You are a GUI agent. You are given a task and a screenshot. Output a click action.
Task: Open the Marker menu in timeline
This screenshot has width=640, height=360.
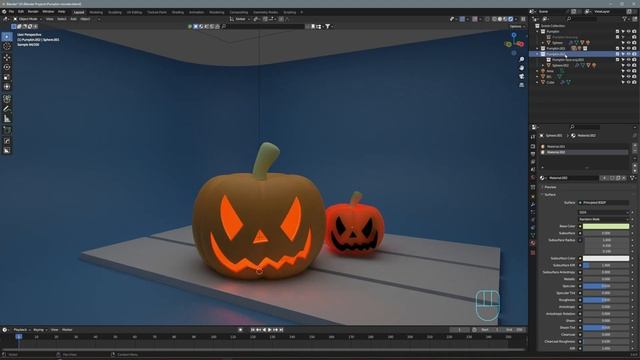[67, 330]
